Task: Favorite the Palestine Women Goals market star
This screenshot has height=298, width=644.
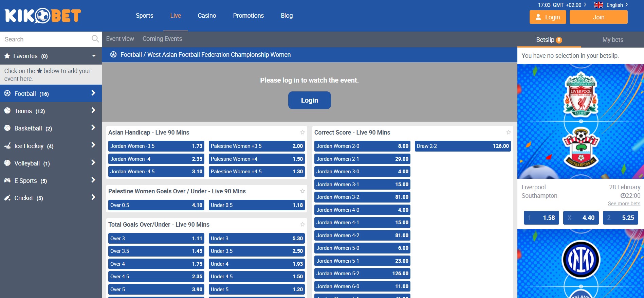Action: (x=302, y=191)
